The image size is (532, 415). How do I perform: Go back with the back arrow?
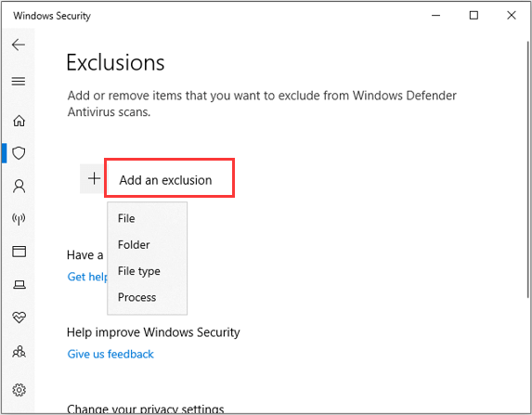pyautogui.click(x=19, y=45)
